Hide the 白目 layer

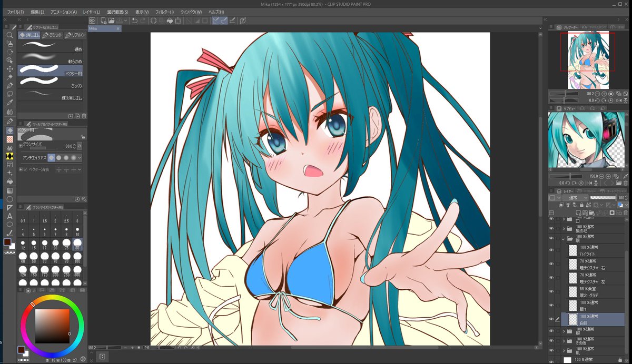551,319
